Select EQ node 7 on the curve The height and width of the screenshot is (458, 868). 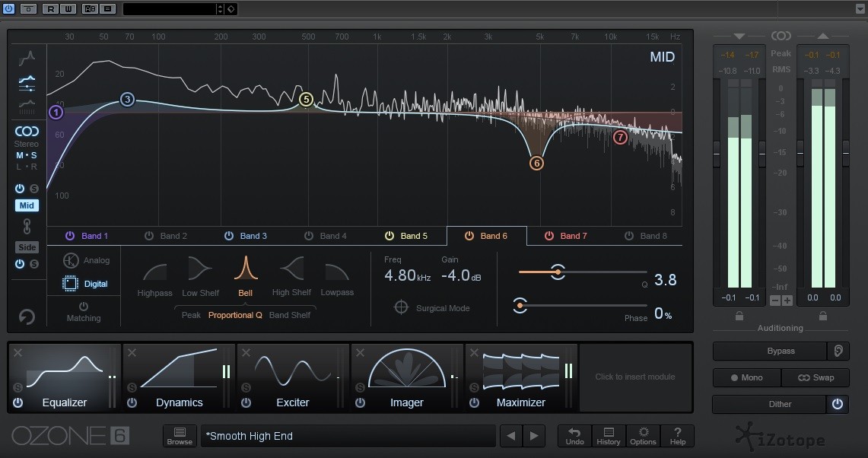[620, 138]
